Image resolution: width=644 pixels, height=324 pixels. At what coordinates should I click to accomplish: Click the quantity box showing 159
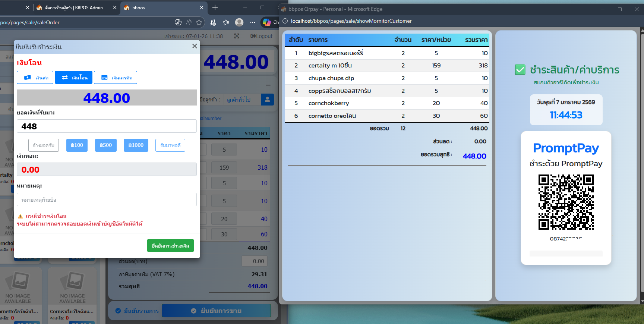(224, 167)
